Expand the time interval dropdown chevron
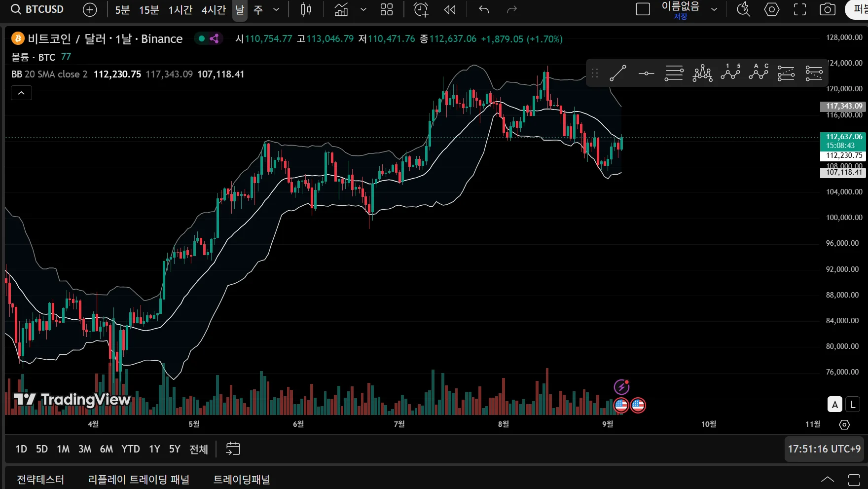This screenshot has width=868, height=489. click(276, 9)
